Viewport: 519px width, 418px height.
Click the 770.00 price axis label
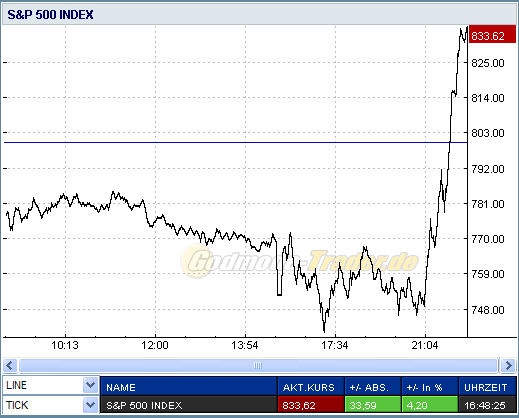(x=488, y=239)
